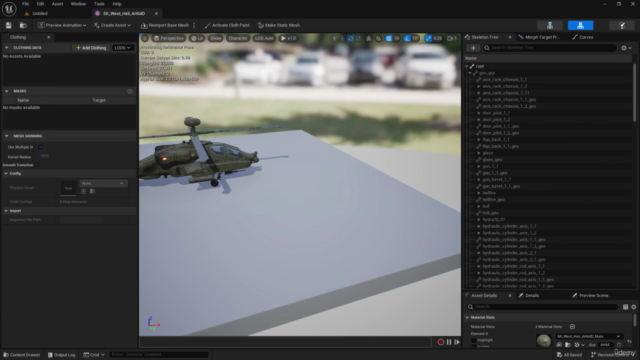Select the viewport select mode arrow icon
The height and width of the screenshot is (360, 640).
click(x=334, y=38)
